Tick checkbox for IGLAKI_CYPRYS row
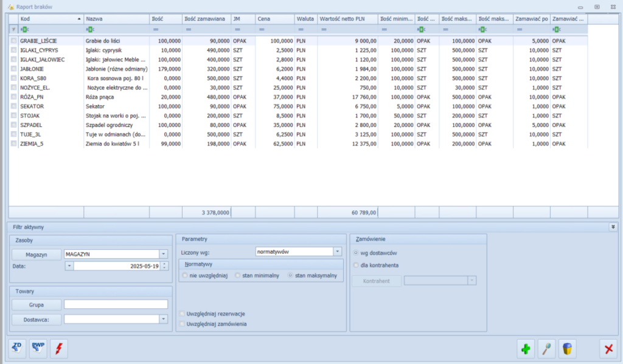This screenshot has width=623, height=364. tap(14, 50)
